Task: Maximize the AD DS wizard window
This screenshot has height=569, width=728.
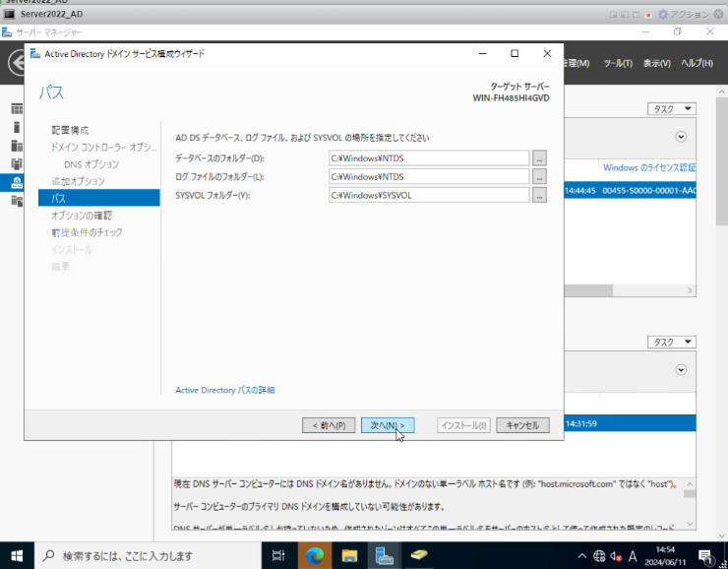Action: [x=515, y=53]
